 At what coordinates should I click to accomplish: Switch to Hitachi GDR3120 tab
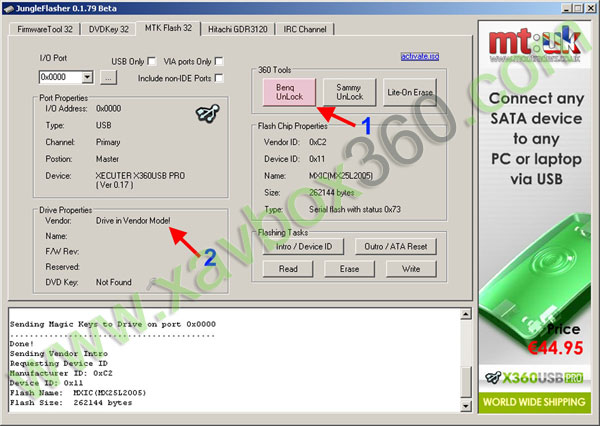coord(238,29)
